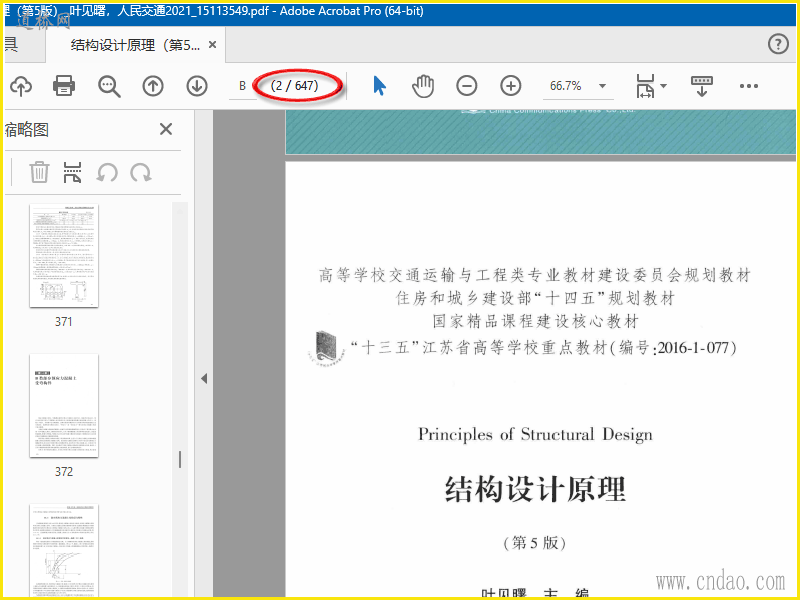Click the thumbnail label 371
This screenshot has height=600, width=800.
tap(64, 321)
